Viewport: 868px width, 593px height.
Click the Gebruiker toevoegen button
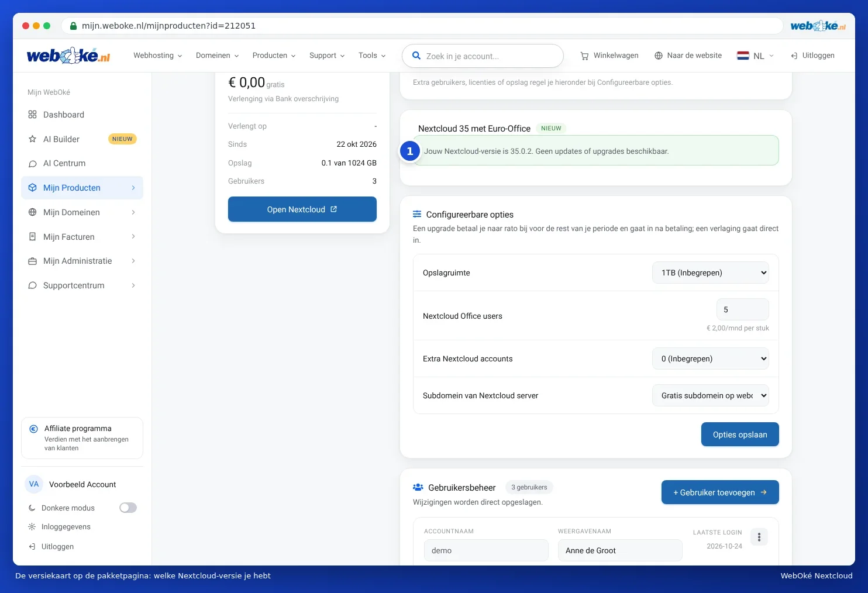click(720, 492)
